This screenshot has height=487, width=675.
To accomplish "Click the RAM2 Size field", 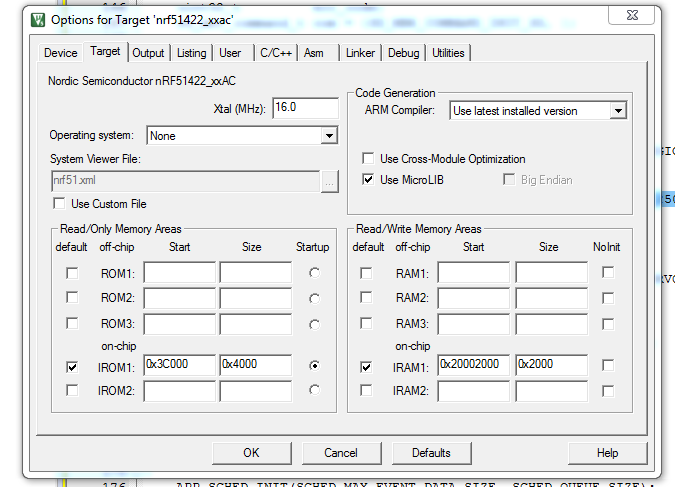I will coord(551,298).
